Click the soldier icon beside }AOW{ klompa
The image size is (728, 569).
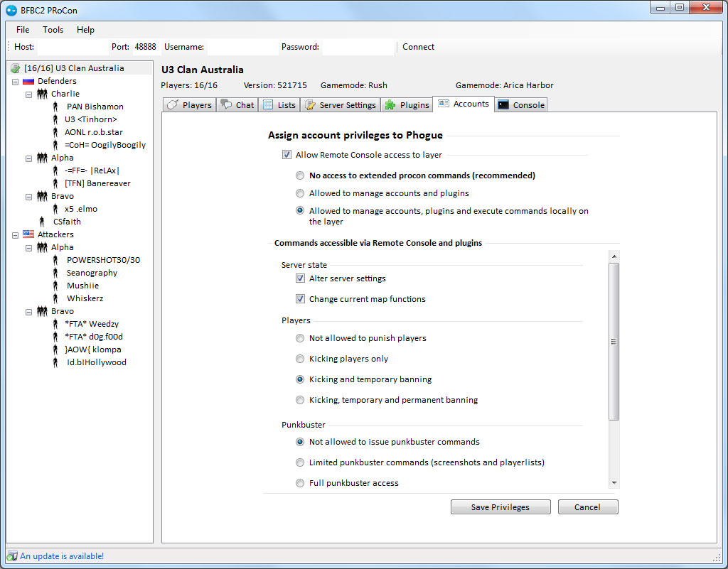55,349
